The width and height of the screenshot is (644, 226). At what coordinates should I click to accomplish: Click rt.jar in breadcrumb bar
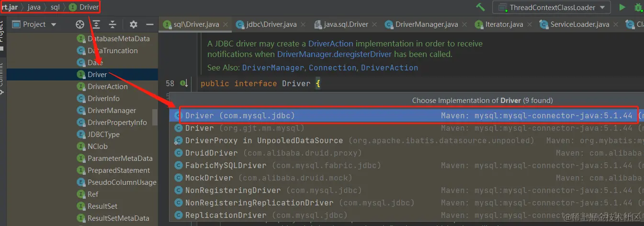tap(9, 7)
